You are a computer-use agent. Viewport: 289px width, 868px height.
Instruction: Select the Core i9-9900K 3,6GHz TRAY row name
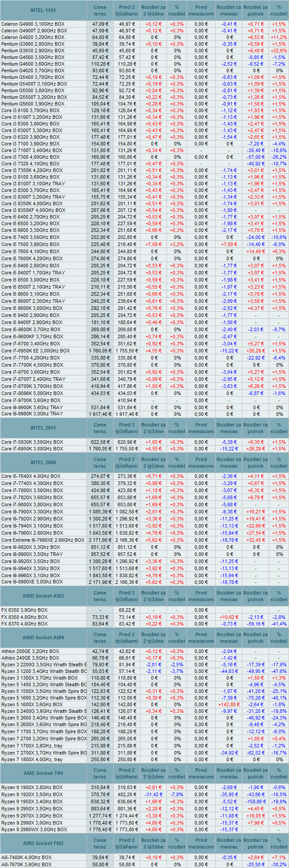(32, 407)
